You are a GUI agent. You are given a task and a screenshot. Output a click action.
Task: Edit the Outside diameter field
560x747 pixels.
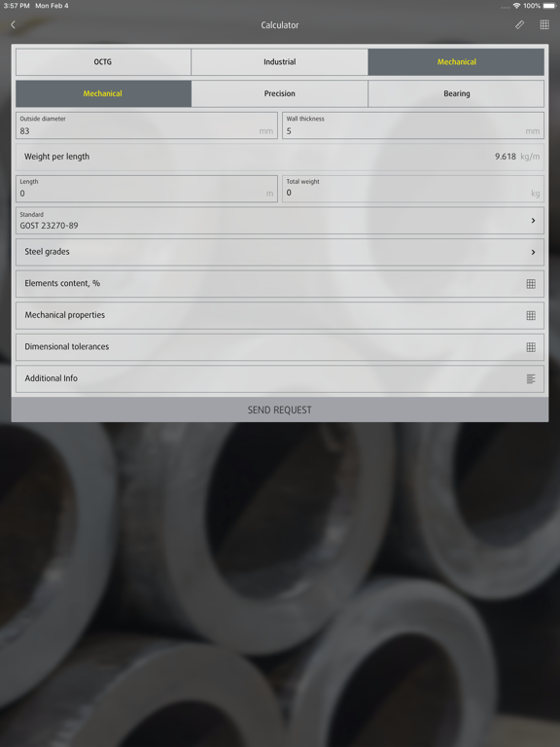147,125
